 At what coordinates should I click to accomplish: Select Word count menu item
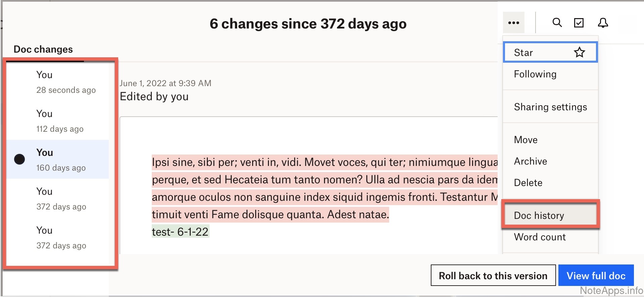click(540, 237)
